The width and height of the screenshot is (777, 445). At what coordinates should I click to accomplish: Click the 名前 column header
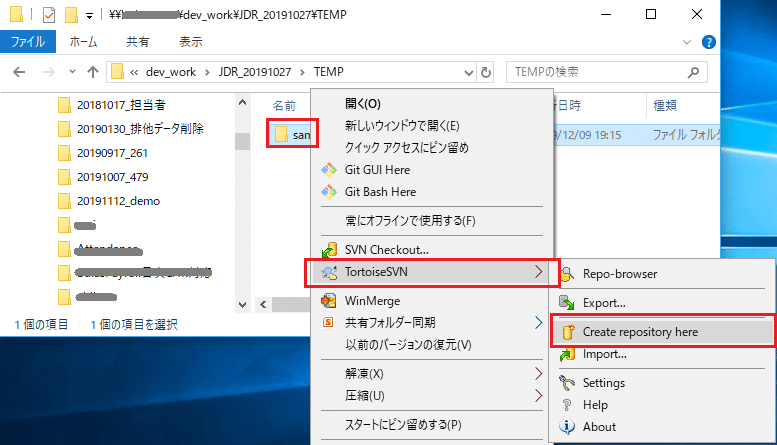[284, 106]
